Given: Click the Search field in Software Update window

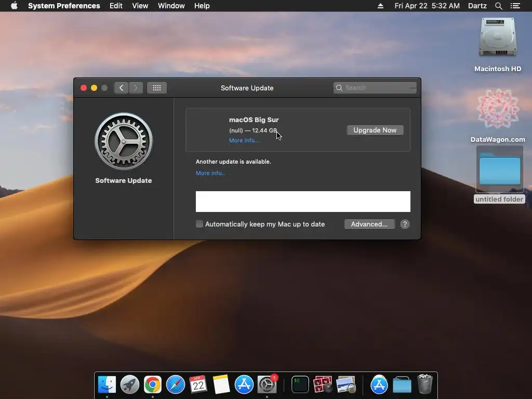Looking at the screenshot, I should [x=375, y=87].
